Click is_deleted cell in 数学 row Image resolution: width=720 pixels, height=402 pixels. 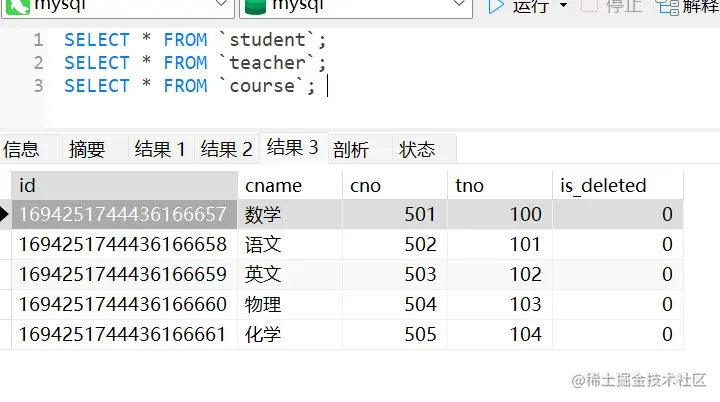coord(618,215)
